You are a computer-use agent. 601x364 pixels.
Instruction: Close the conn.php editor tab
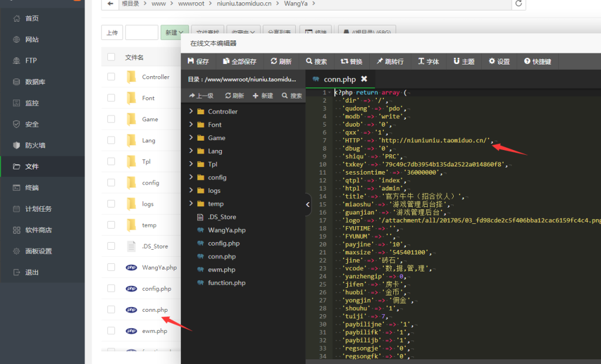click(364, 79)
